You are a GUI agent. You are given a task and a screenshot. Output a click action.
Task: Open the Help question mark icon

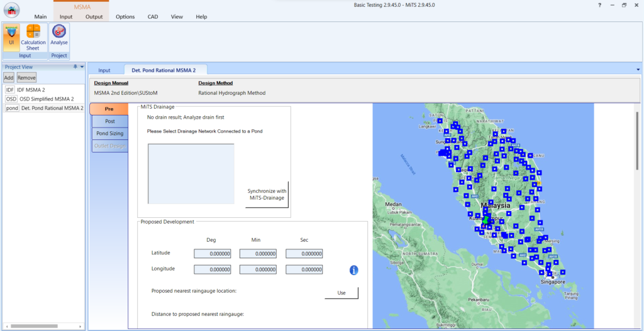pyautogui.click(x=599, y=5)
